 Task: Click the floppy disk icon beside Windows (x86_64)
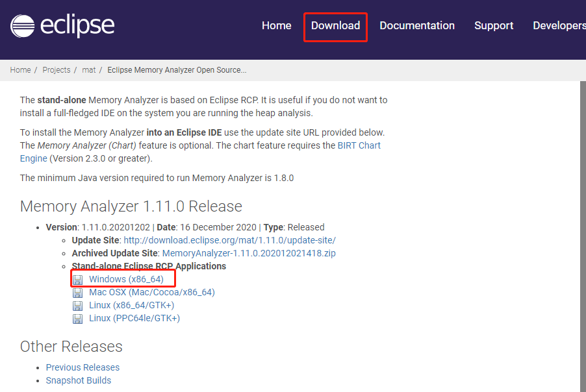pyautogui.click(x=77, y=280)
